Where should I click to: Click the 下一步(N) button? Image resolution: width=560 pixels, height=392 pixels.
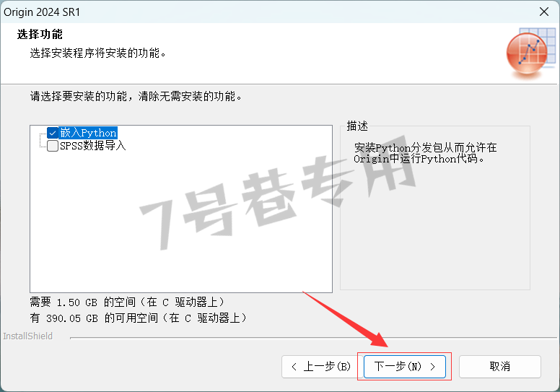(x=405, y=366)
